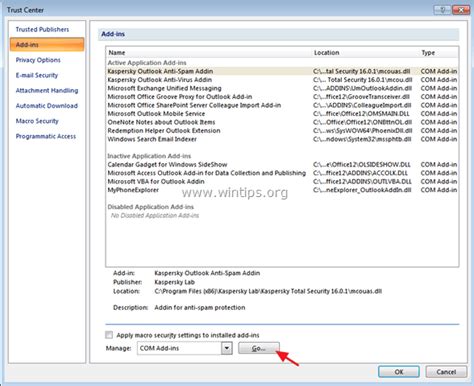The height and width of the screenshot is (386, 474).
Task: Click the full Location path detail text
Action: (x=268, y=291)
